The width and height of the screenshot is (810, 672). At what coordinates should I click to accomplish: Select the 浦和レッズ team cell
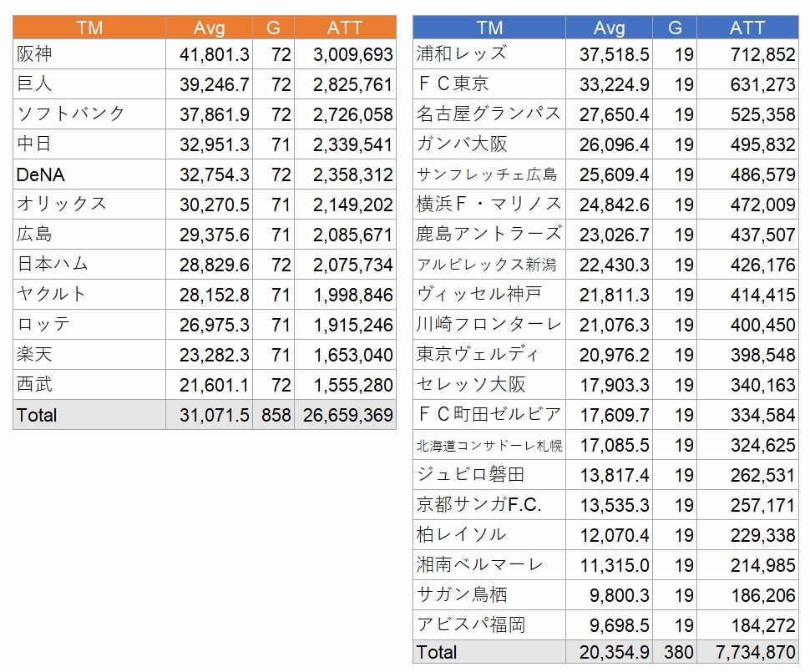[x=489, y=53]
